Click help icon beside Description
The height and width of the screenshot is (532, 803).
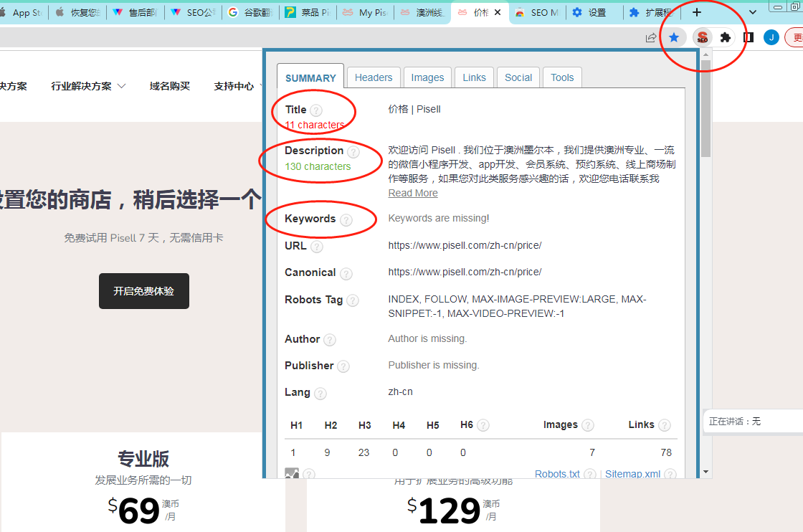pos(353,151)
